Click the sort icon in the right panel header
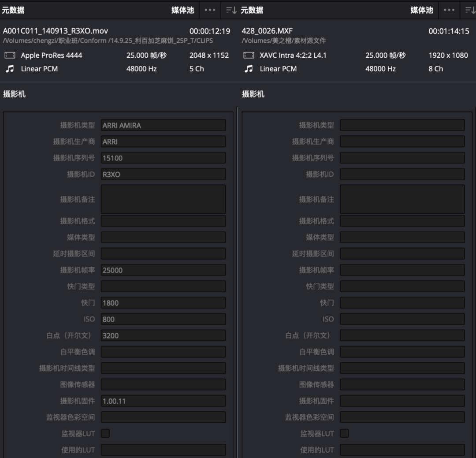Screen dimensions: 476x458 [470, 10]
